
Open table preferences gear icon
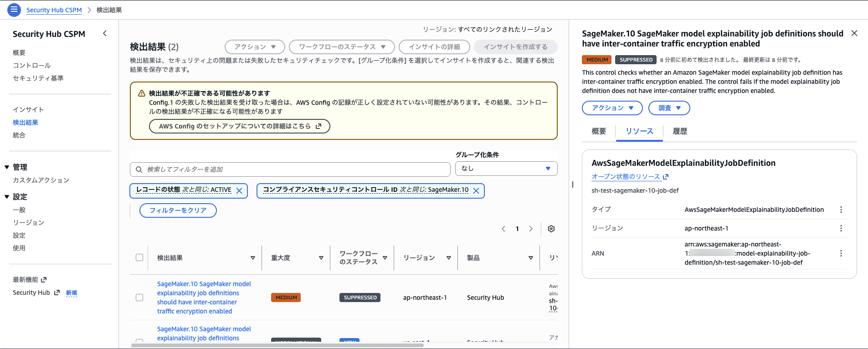tap(551, 229)
